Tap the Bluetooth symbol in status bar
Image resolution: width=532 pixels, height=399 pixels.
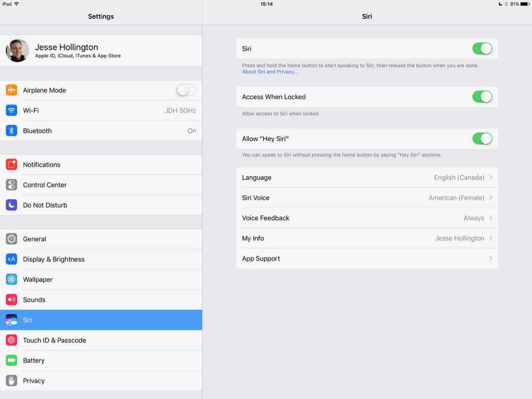[506, 4]
